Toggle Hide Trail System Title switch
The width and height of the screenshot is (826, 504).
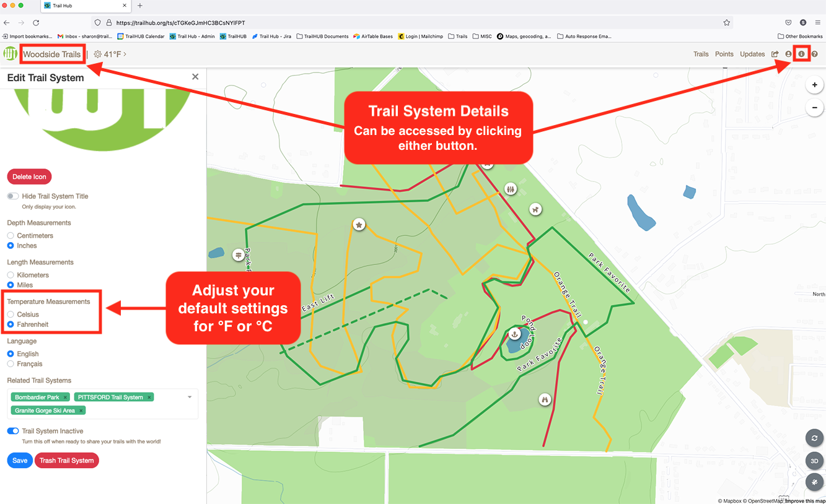point(13,196)
